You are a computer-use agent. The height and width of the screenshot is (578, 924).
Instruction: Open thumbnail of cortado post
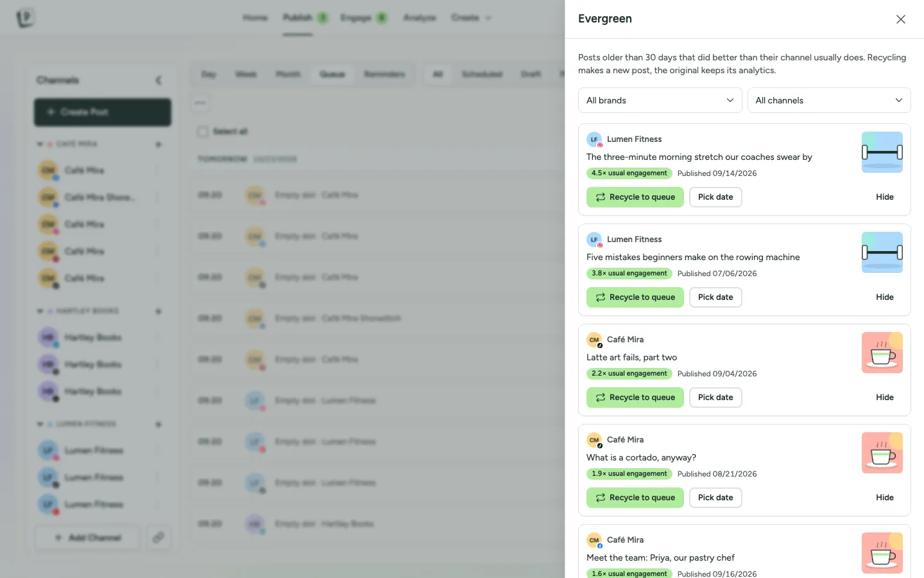coord(882,453)
